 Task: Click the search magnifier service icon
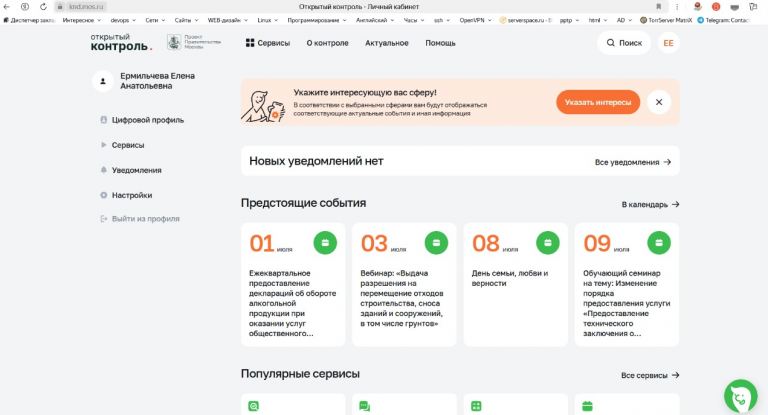pyautogui.click(x=253, y=406)
